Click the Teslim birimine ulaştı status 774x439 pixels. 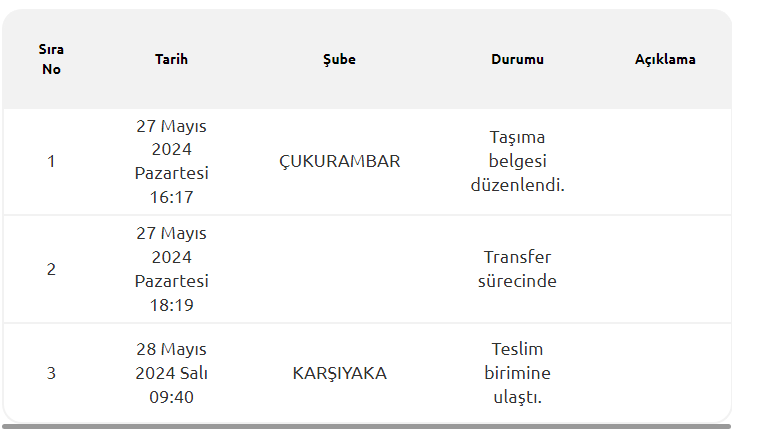517,373
